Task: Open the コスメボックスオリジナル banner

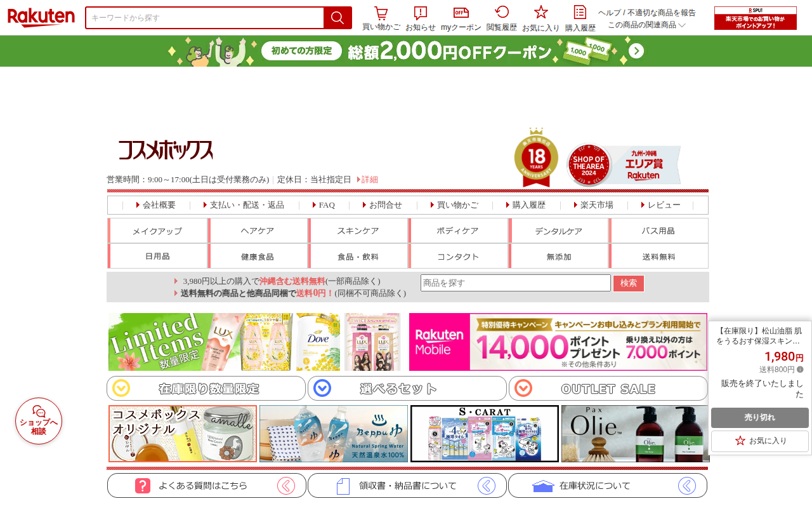Action: click(x=183, y=434)
